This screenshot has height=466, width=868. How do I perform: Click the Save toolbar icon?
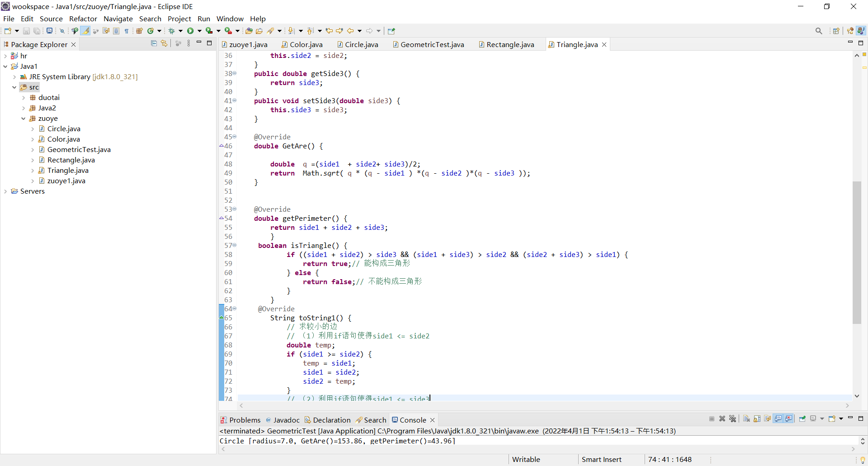click(x=26, y=31)
